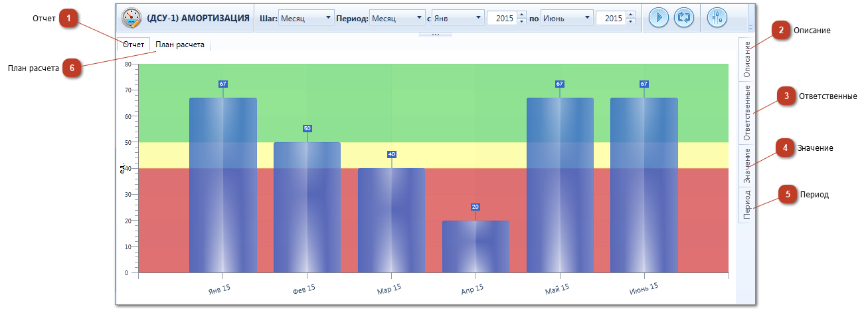Screen dimensions: 868x311
Task: Open the settings sliders icon in toolbar
Action: [x=717, y=18]
